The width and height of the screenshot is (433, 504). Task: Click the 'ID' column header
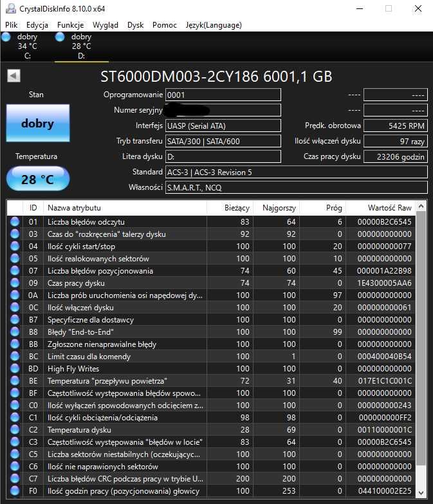[x=33, y=208]
